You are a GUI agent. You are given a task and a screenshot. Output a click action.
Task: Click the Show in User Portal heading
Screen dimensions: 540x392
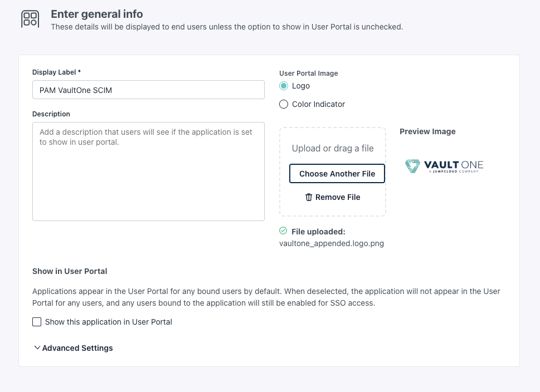pyautogui.click(x=70, y=271)
